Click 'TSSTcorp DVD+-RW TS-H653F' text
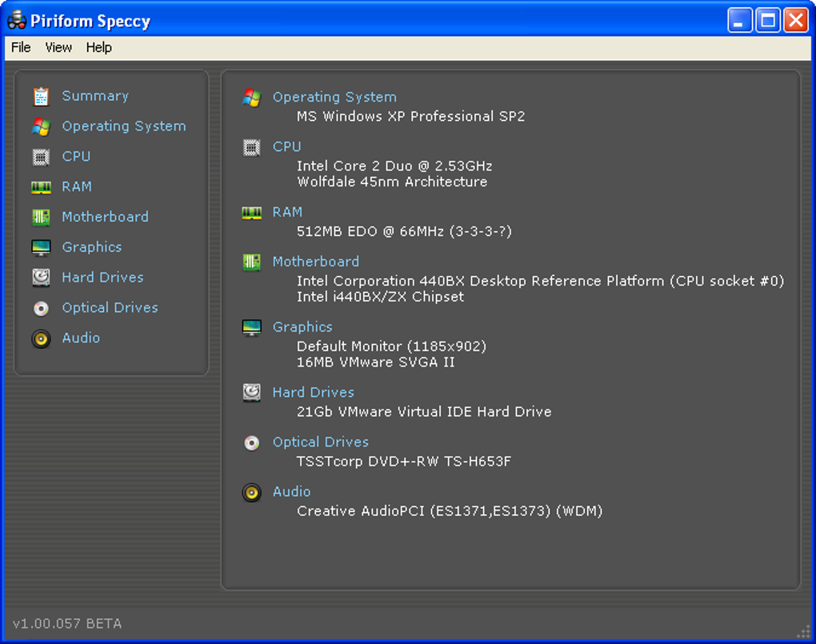The width and height of the screenshot is (816, 644). (404, 462)
